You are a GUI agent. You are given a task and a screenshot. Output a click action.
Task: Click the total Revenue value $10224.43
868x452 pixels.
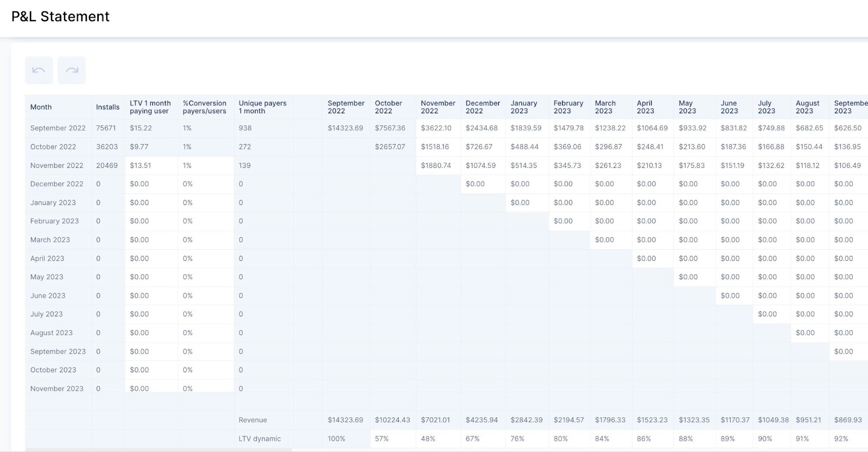[x=392, y=420]
